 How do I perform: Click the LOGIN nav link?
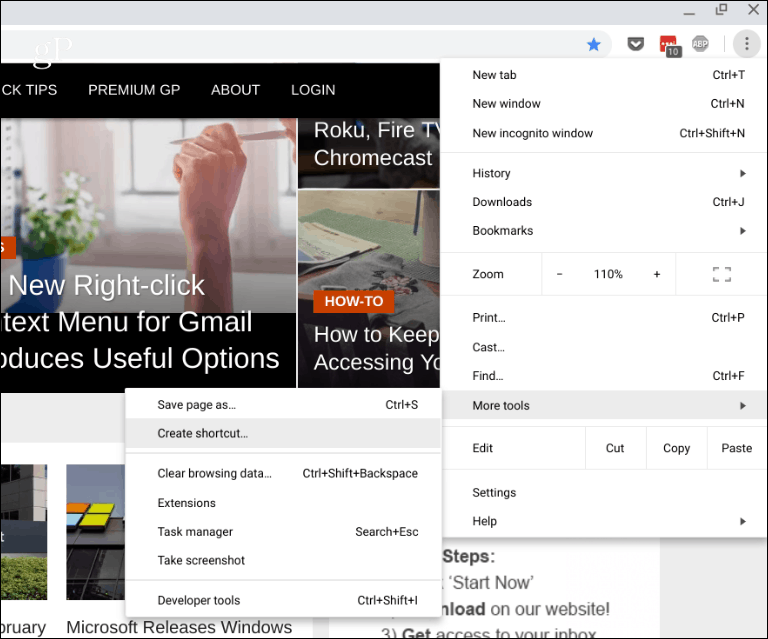[313, 90]
